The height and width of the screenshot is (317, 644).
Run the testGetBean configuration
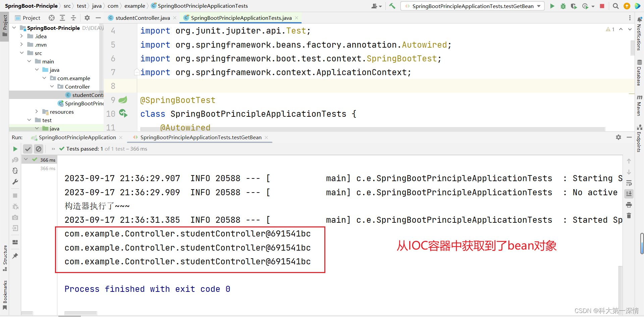(552, 6)
